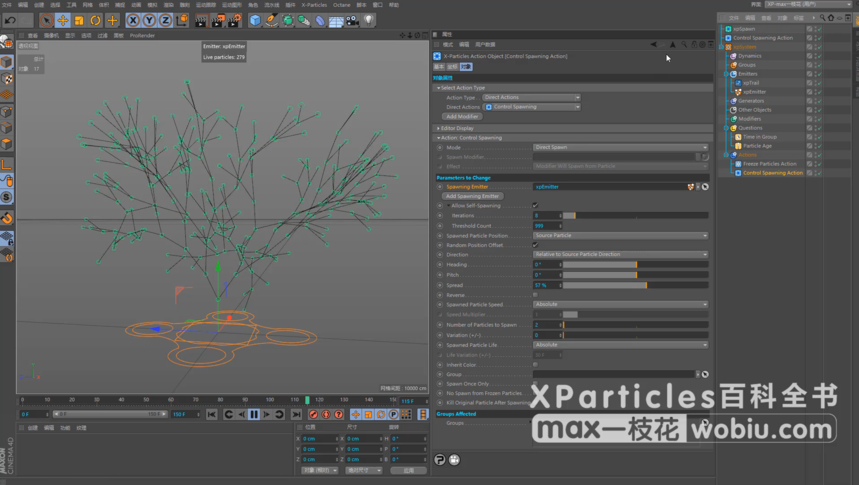859x485 pixels.
Task: Click the Add Modifier button
Action: pos(462,117)
